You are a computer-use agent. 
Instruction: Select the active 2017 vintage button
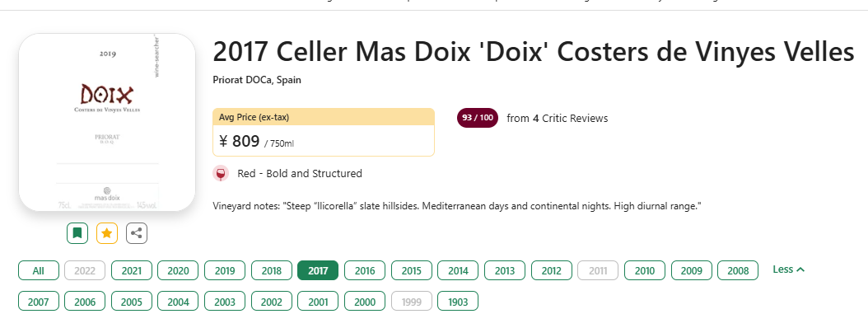318,270
